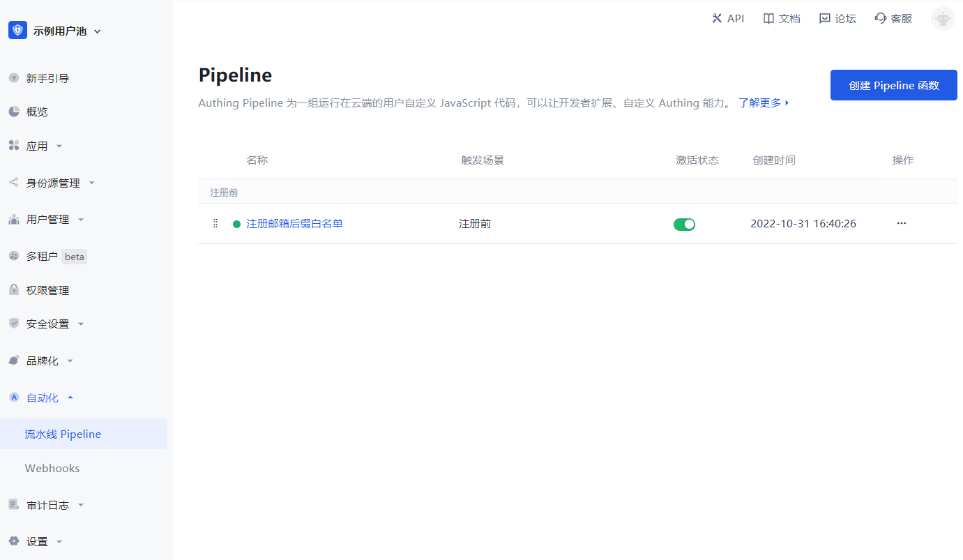Click the customer service headset icon
This screenshot has width=963, height=560.
point(881,19)
